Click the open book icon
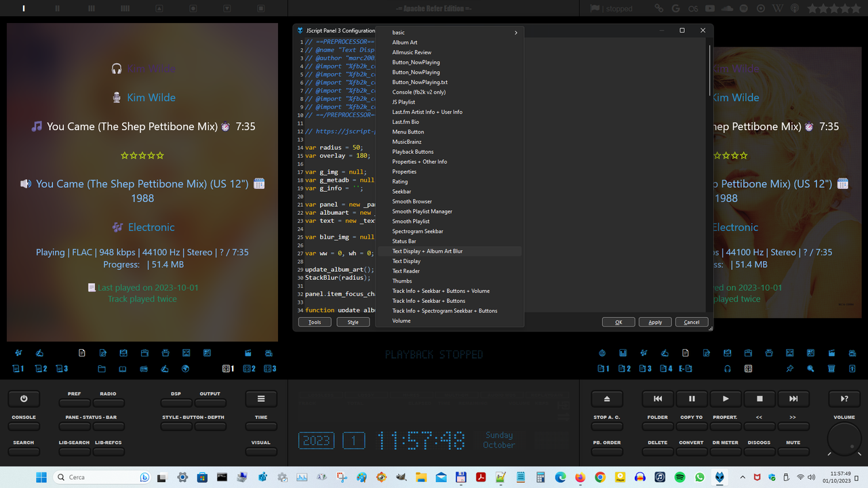 pos(122,369)
